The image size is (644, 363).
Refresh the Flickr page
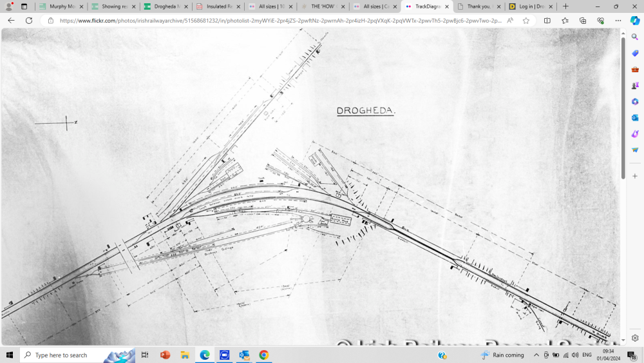pos(29,21)
